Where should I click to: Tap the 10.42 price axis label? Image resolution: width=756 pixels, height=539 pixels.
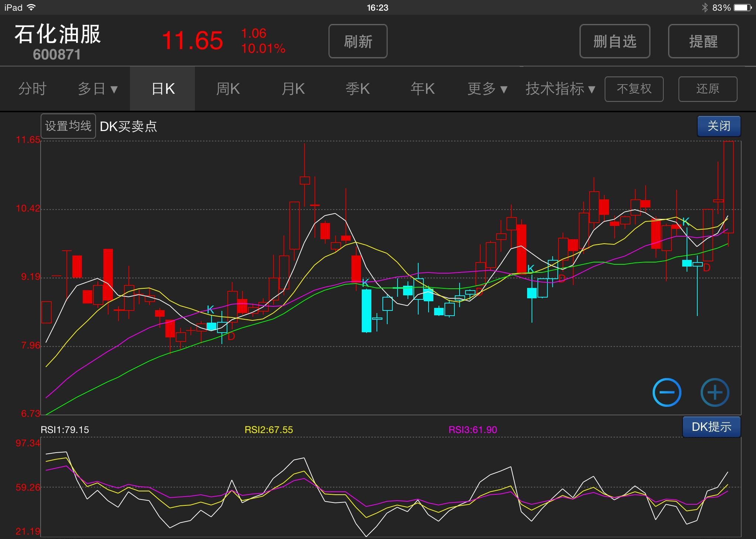(28, 209)
